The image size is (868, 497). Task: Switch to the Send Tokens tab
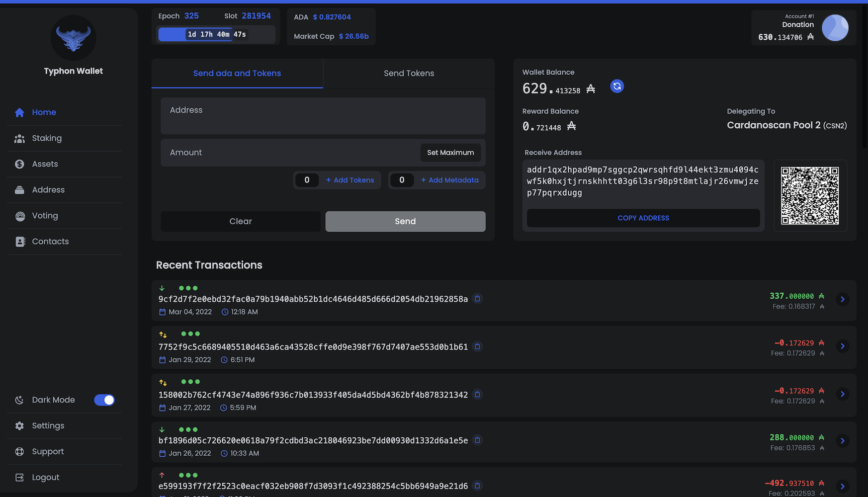[409, 74]
